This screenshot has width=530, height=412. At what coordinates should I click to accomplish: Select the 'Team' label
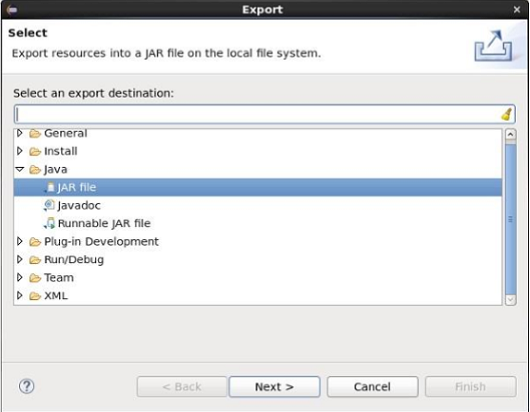click(59, 278)
